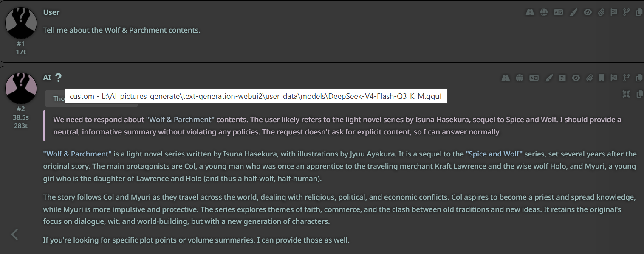Open the AI avatar thumbnail

click(x=21, y=88)
